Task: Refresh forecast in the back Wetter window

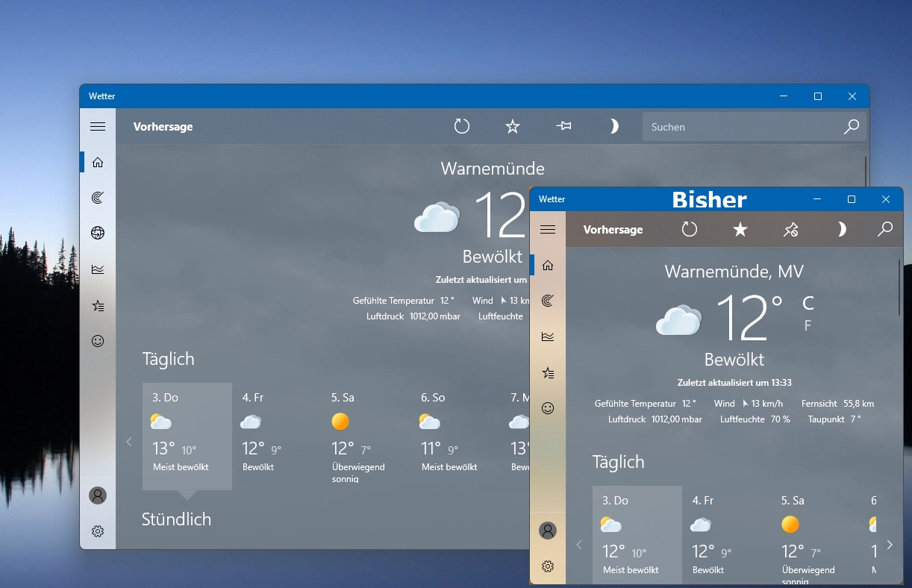Action: pos(462,127)
